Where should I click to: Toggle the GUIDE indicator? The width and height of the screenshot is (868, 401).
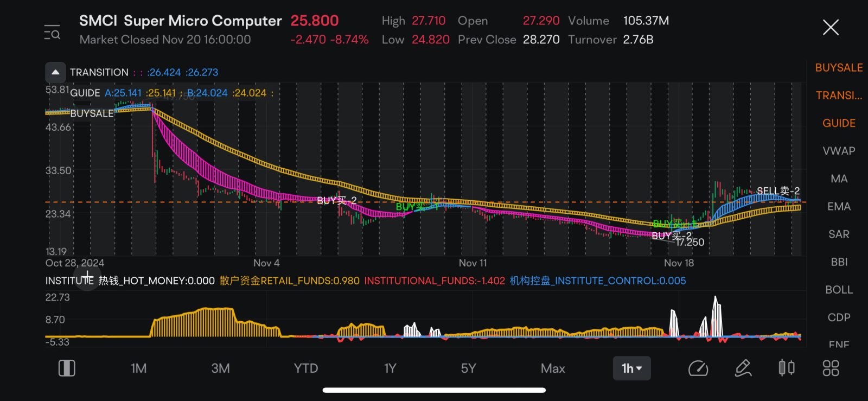pos(839,123)
